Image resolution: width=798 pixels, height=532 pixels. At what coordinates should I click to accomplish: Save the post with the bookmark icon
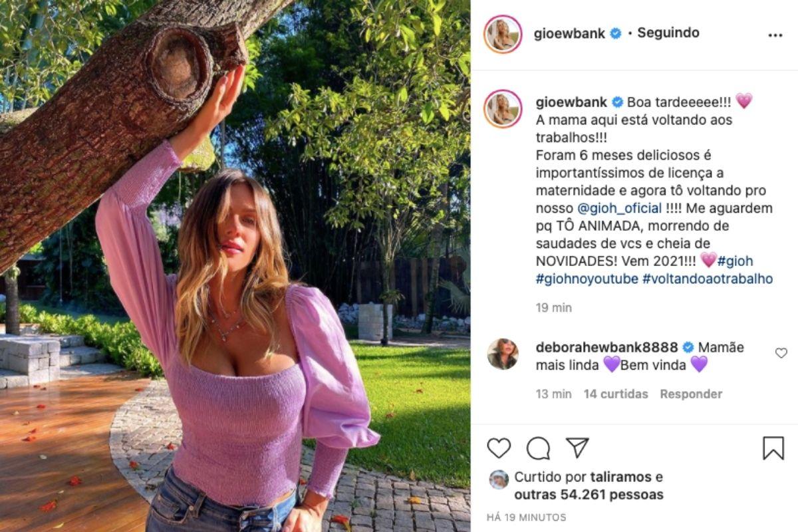pyautogui.click(x=773, y=448)
